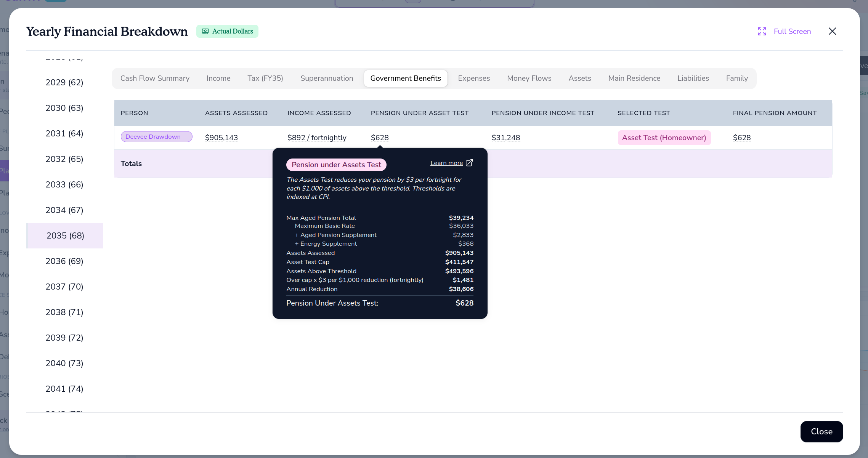Click the $31,248 pension under income test
868x458 pixels.
506,138
